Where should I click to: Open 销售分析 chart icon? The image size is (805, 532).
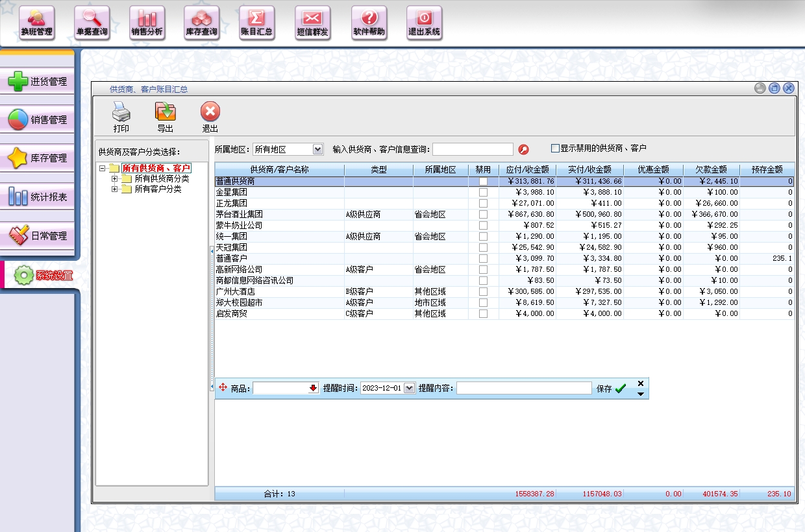point(147,23)
